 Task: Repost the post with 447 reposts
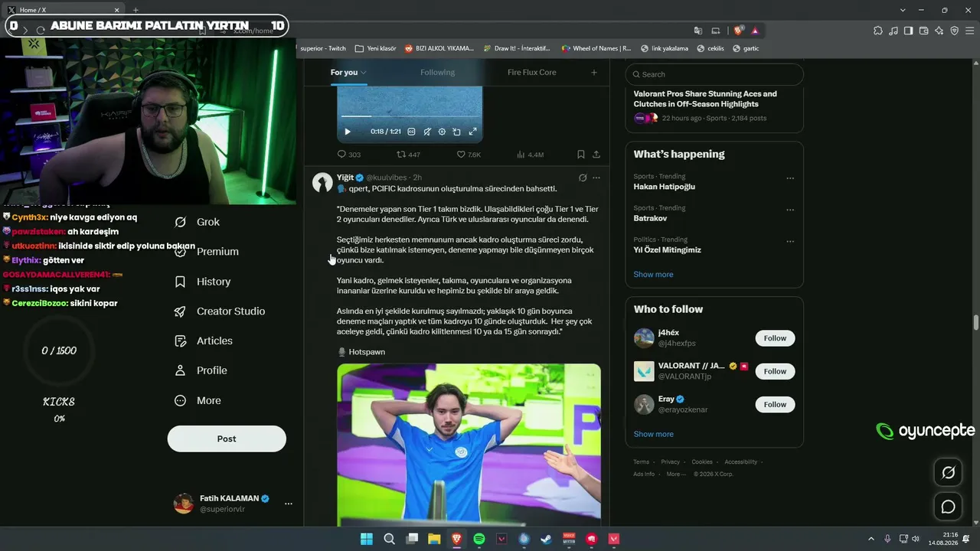[408, 155]
